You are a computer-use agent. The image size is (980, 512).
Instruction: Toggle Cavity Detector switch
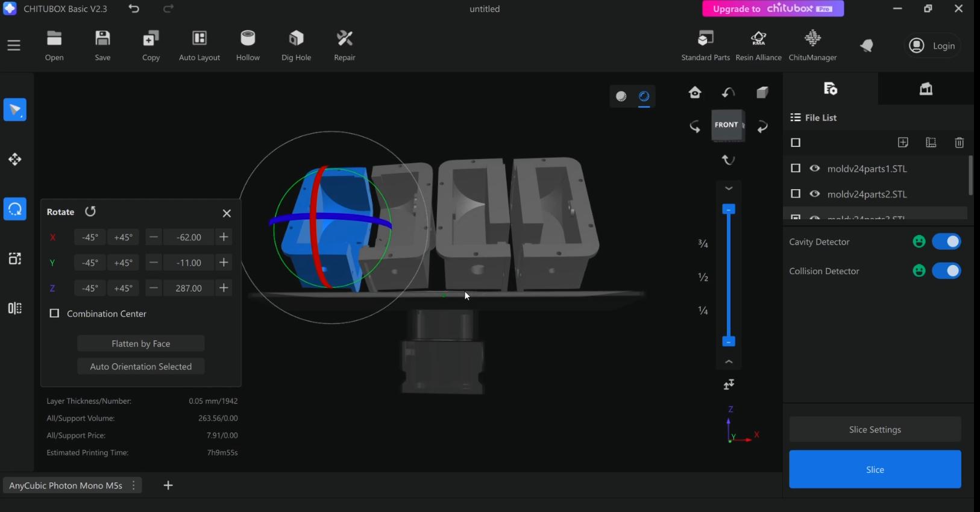(x=946, y=242)
